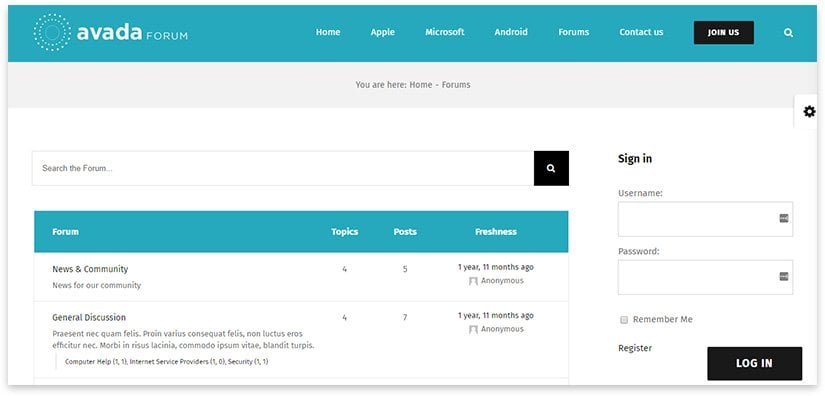Click the LOG IN button
Viewport: 825px width, 396px height.
pos(754,363)
